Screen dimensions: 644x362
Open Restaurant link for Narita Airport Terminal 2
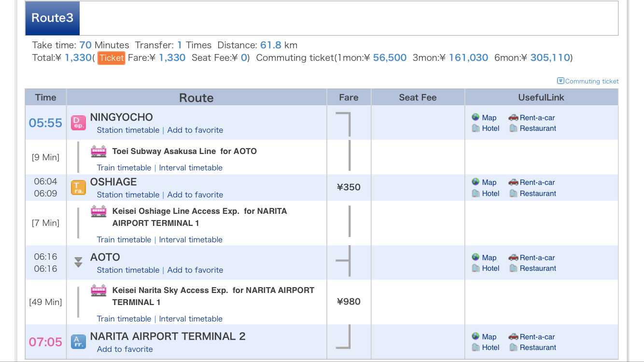pyautogui.click(x=532, y=348)
